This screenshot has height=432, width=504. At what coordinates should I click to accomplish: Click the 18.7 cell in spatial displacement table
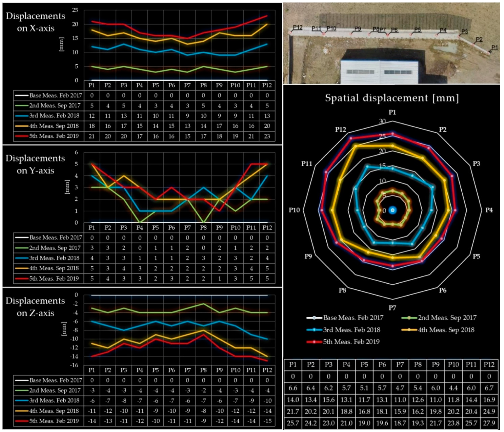click(400, 423)
